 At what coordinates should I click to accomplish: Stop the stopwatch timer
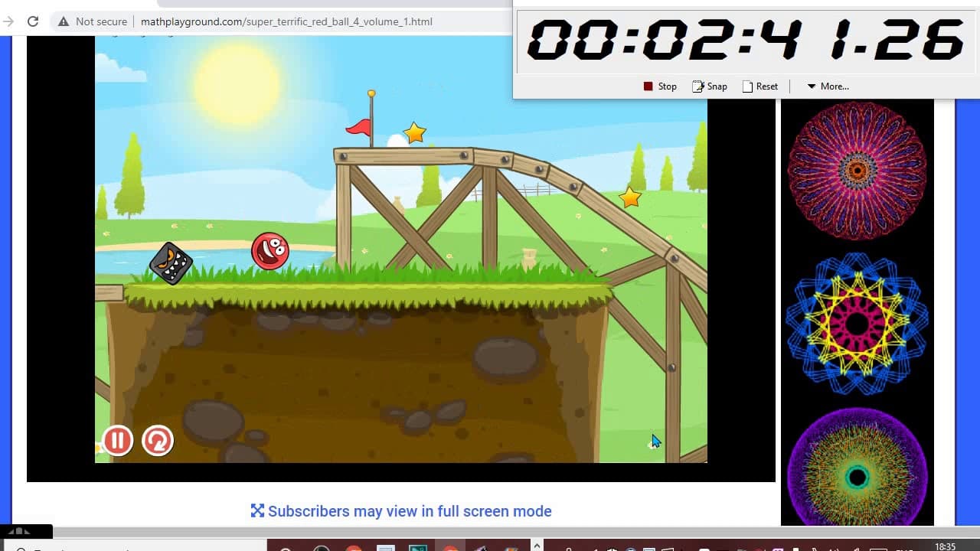pos(660,86)
